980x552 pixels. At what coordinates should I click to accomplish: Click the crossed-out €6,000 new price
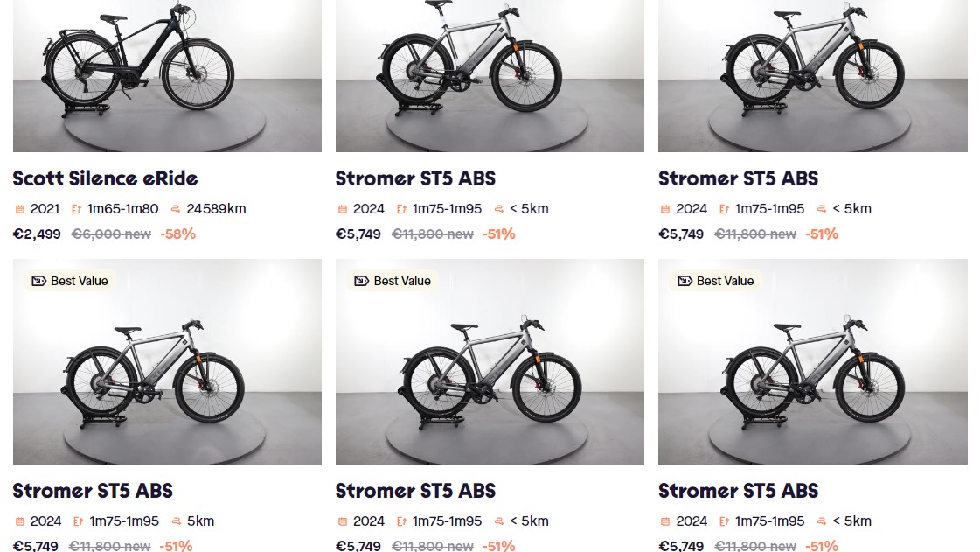point(110,234)
